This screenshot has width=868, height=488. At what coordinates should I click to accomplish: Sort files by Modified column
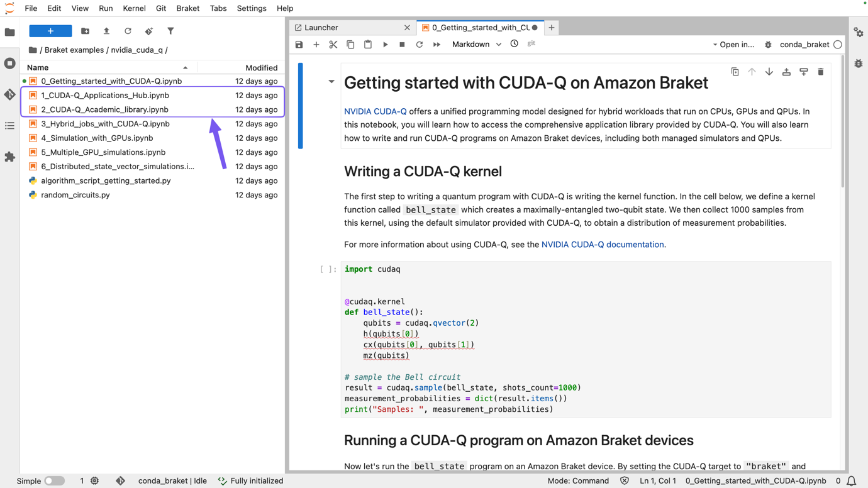[240, 67]
